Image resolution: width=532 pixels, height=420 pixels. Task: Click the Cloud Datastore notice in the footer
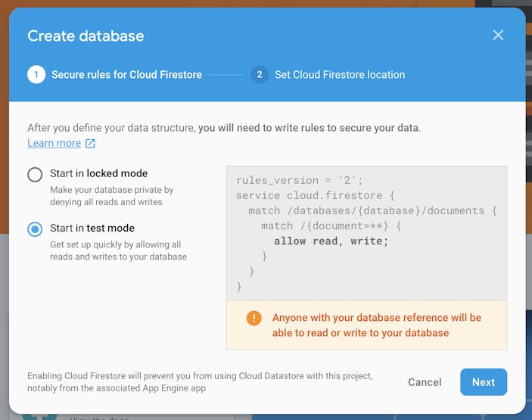[x=201, y=381]
